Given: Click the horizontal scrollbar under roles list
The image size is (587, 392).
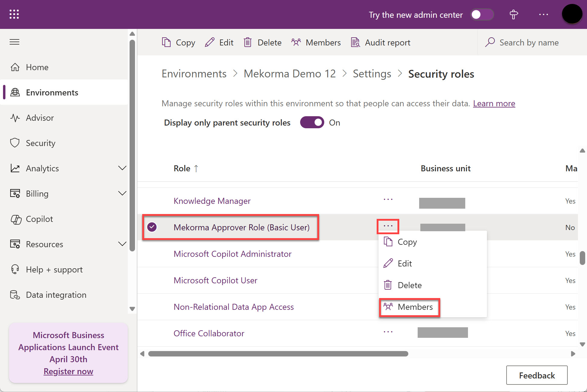Looking at the screenshot, I should (278, 354).
